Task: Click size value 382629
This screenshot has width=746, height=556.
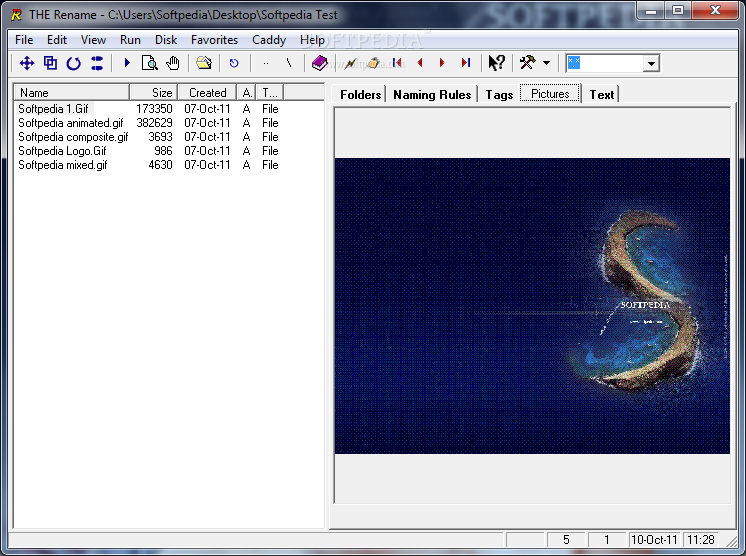Action: [x=154, y=123]
